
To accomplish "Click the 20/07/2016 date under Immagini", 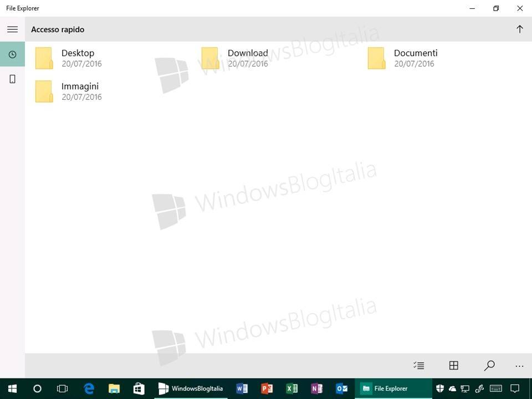I will [82, 97].
